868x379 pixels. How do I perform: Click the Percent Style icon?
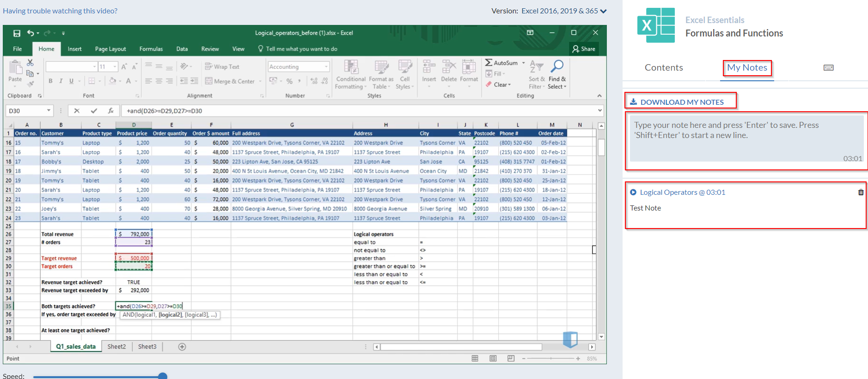(289, 81)
